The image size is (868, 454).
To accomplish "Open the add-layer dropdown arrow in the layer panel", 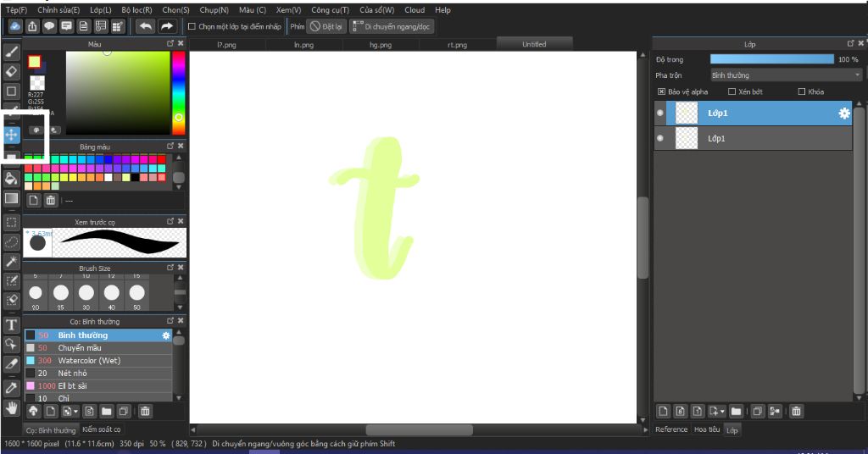I will tap(722, 412).
